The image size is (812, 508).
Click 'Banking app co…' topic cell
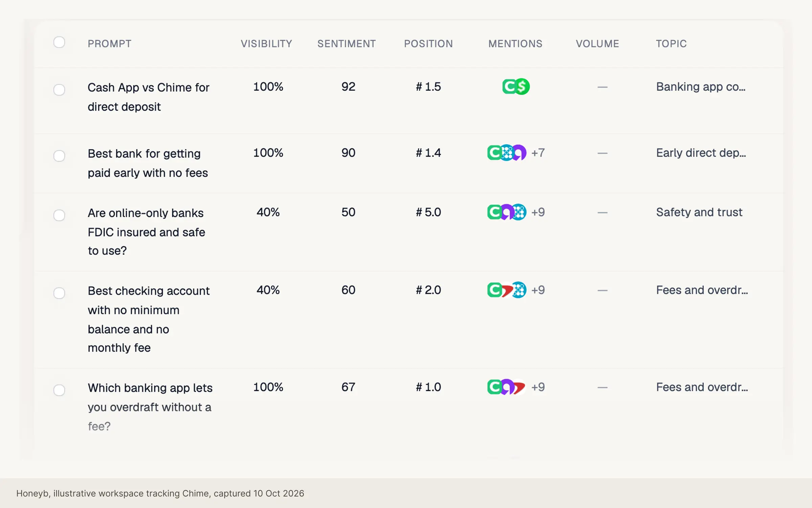tap(701, 87)
